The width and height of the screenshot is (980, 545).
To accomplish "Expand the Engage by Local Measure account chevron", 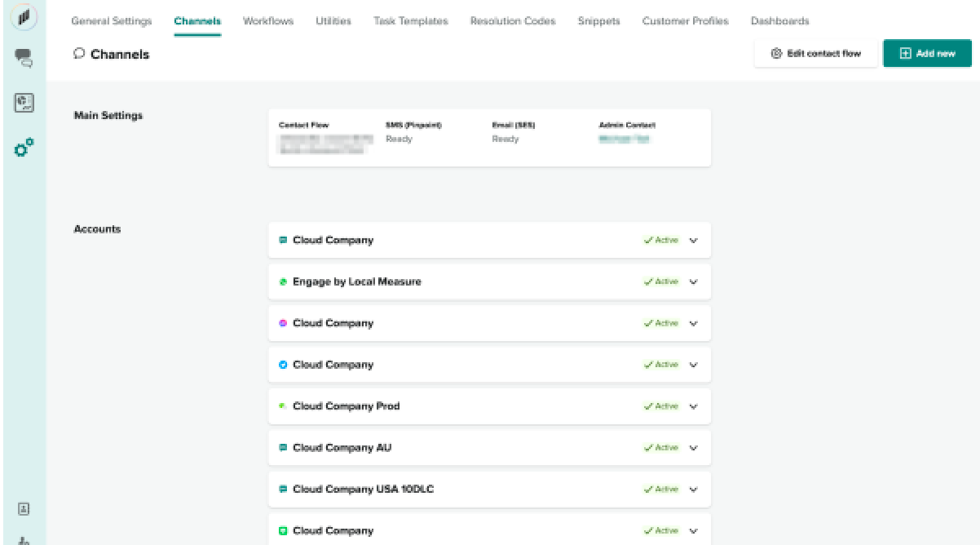I will pyautogui.click(x=694, y=281).
